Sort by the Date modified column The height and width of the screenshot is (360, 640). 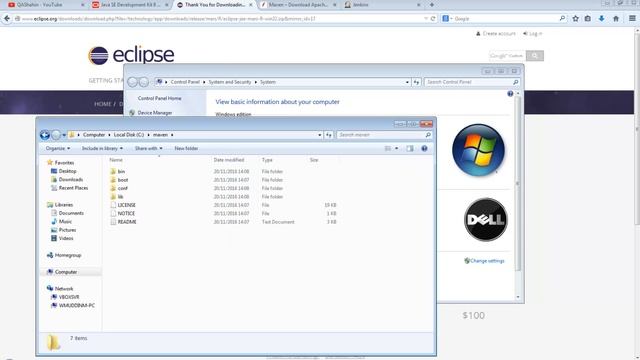click(229, 160)
